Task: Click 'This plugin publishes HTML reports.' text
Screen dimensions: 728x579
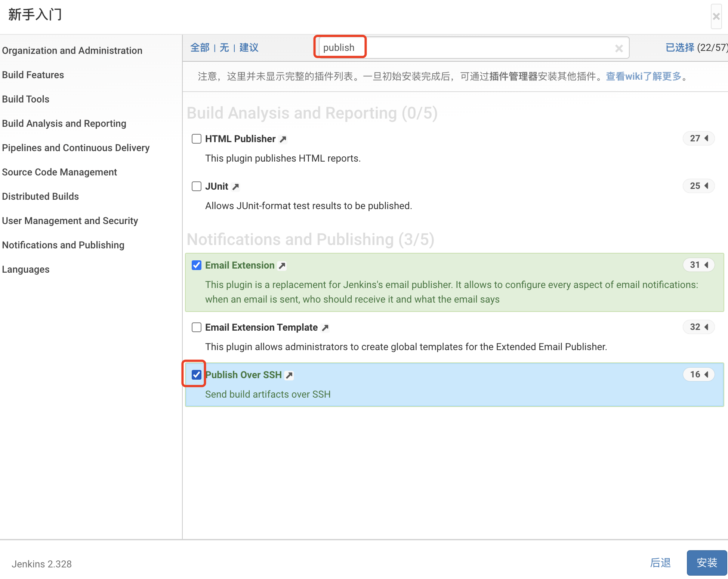Action: (x=283, y=158)
